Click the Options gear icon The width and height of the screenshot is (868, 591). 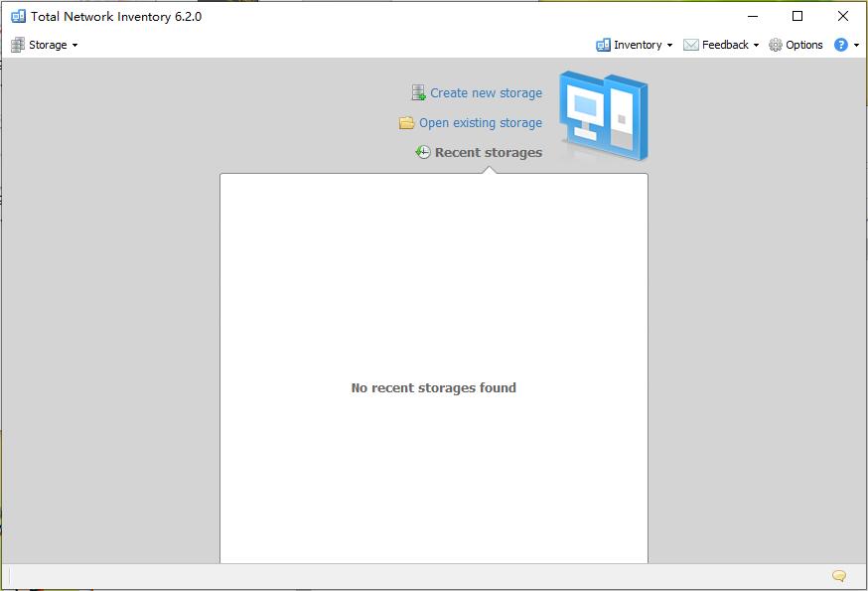776,45
